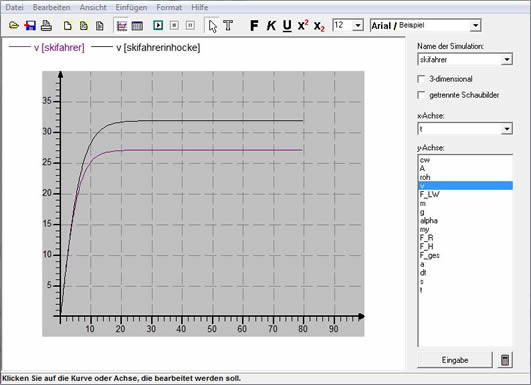Click the vertical v-axis of the chart
Viewport: 531px width, 385px height.
click(x=60, y=193)
